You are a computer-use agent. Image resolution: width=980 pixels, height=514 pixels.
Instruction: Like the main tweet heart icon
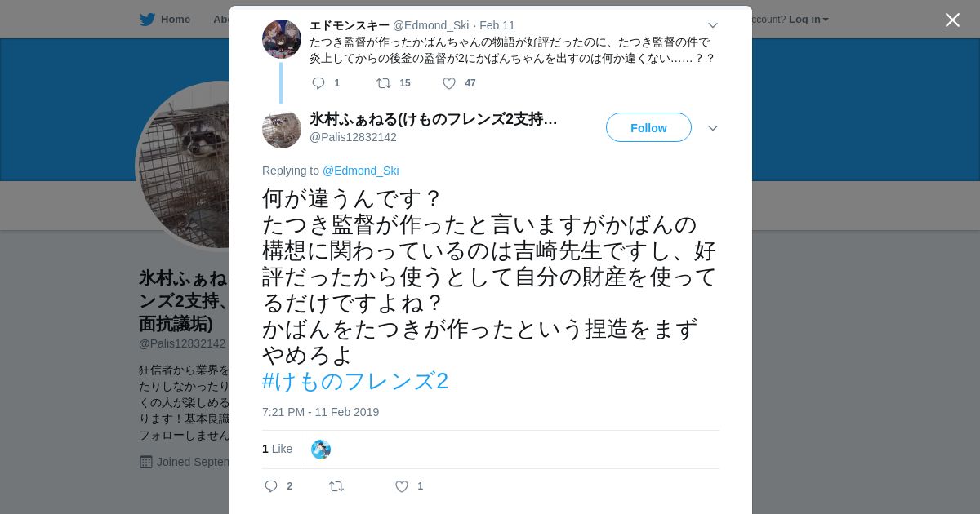tap(402, 486)
